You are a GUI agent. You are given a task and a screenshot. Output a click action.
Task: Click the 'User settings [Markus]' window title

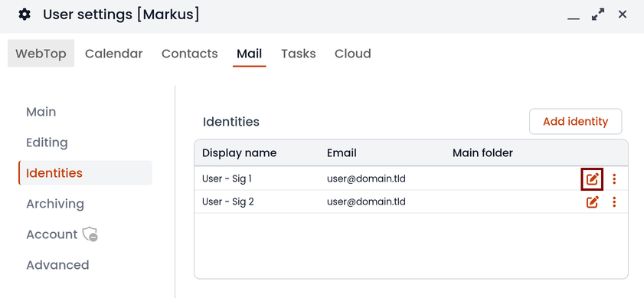[121, 15]
